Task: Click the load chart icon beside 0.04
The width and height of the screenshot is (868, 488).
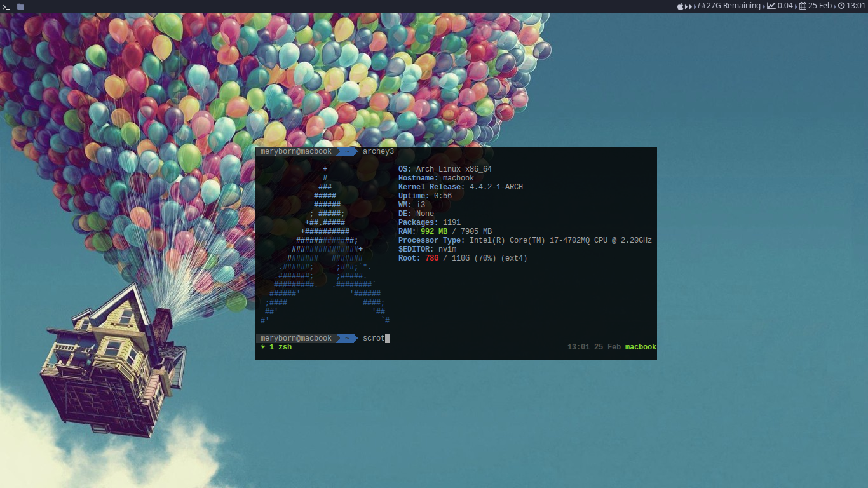Action: click(x=771, y=6)
